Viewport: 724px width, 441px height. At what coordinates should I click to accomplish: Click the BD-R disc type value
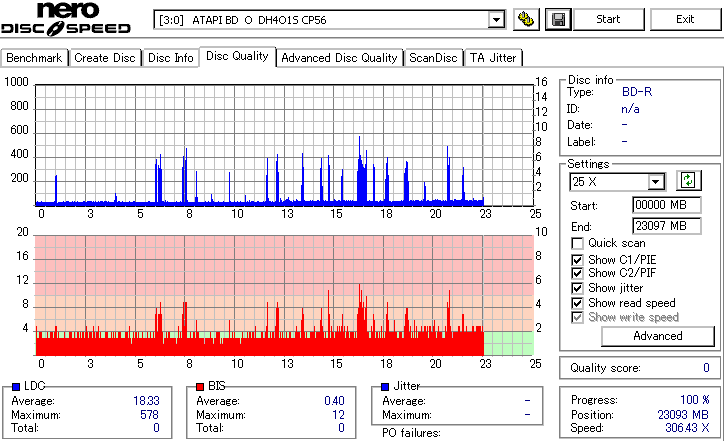pyautogui.click(x=637, y=92)
